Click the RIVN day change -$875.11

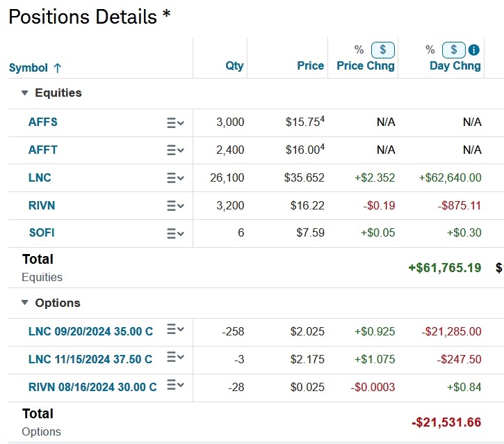coord(460,205)
